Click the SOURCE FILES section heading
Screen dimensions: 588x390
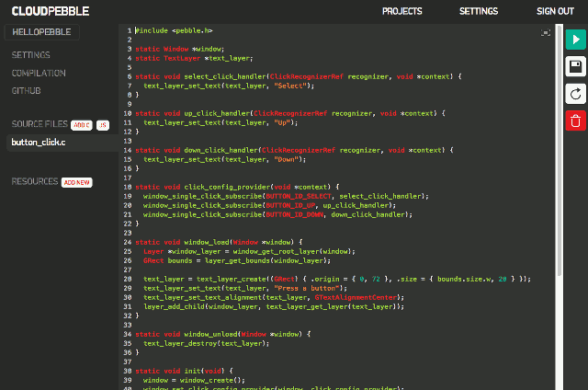point(39,124)
